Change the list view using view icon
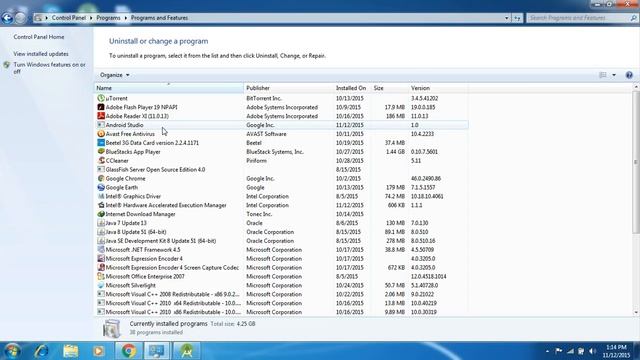This screenshot has width=640, height=360. pos(602,75)
